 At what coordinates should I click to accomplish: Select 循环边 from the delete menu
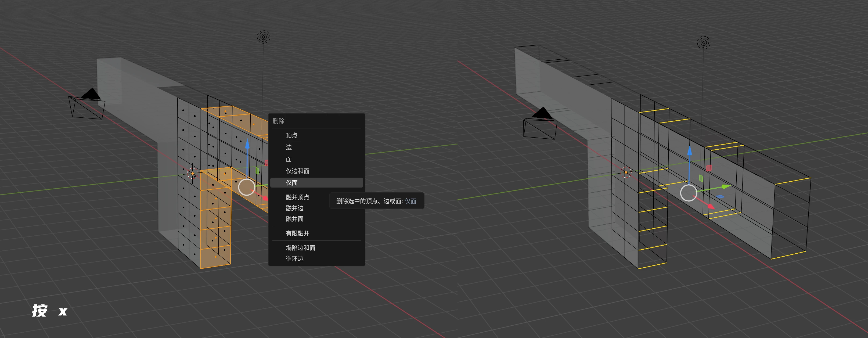(294, 258)
